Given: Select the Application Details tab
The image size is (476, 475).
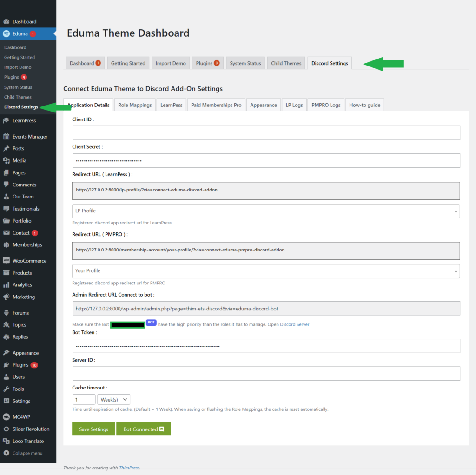Looking at the screenshot, I should pos(88,105).
